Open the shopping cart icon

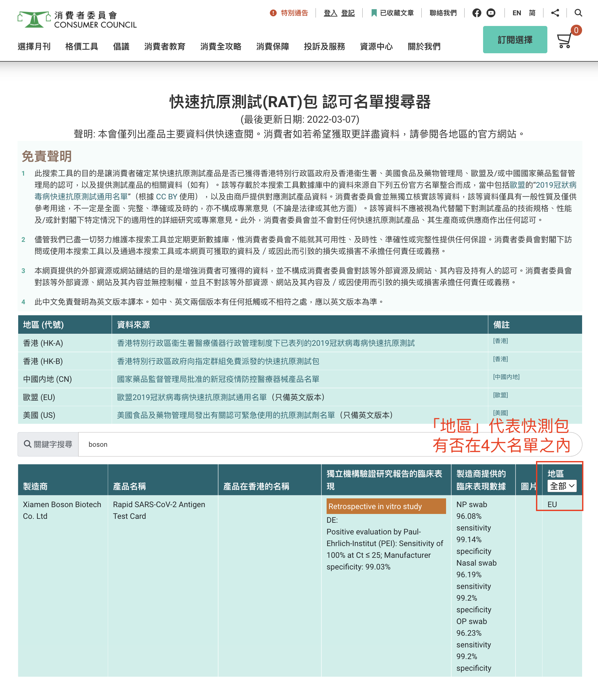(x=564, y=41)
